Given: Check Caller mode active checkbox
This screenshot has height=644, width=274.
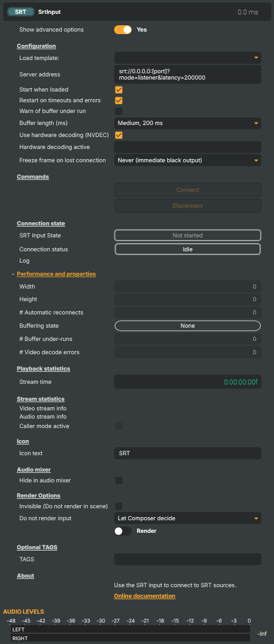Looking at the screenshot, I should [119, 426].
